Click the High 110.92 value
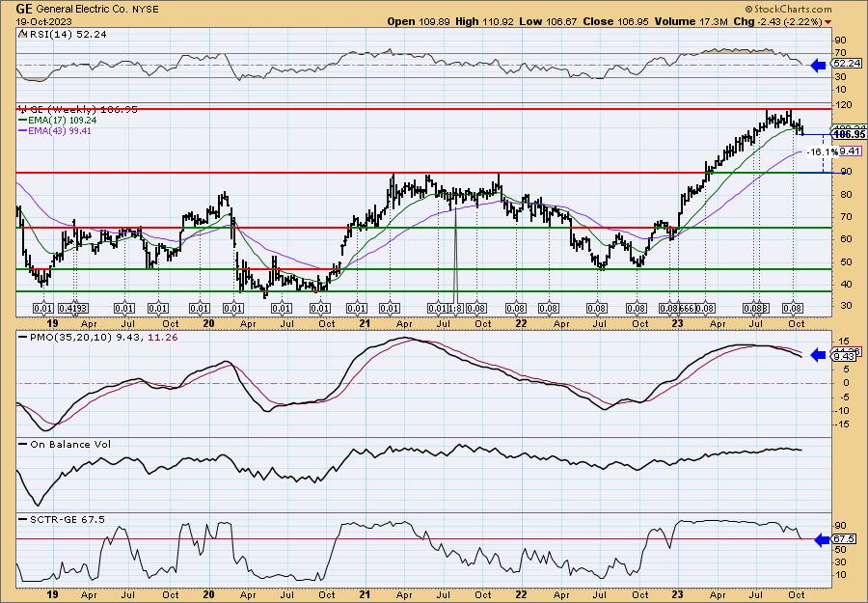This screenshot has height=603, width=868. tap(484, 21)
